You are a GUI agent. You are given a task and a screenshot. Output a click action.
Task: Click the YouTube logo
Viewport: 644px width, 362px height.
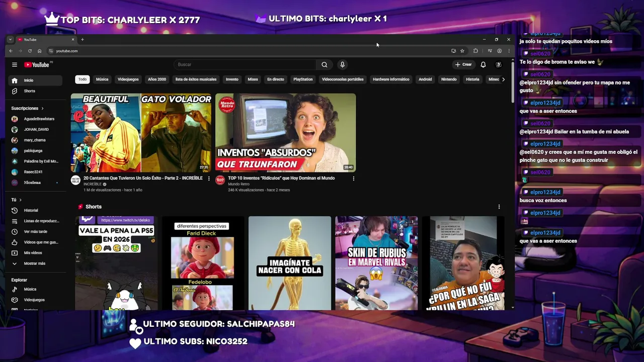coord(37,64)
